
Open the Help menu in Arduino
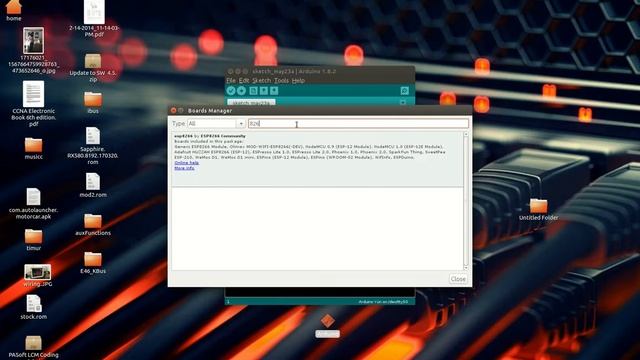298,80
